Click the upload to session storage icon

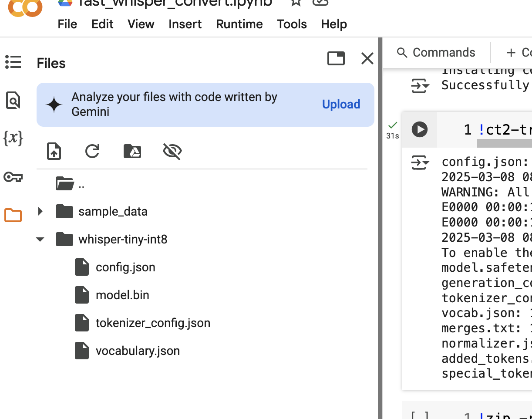pos(54,151)
